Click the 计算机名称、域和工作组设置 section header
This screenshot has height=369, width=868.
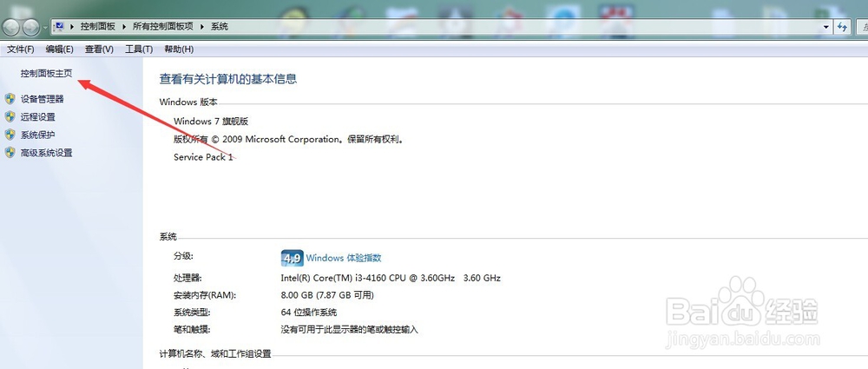click(215, 353)
